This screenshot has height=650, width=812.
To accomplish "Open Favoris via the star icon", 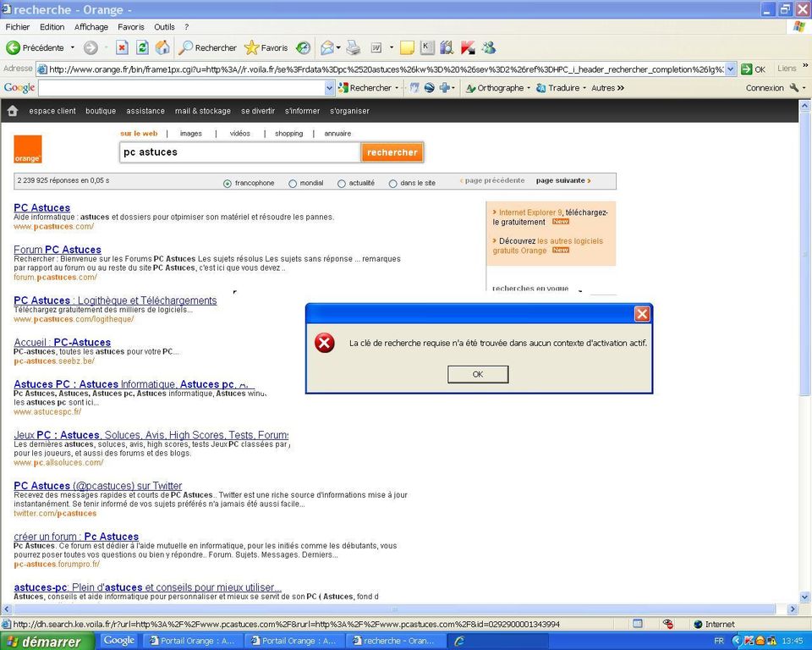I will tap(251, 47).
